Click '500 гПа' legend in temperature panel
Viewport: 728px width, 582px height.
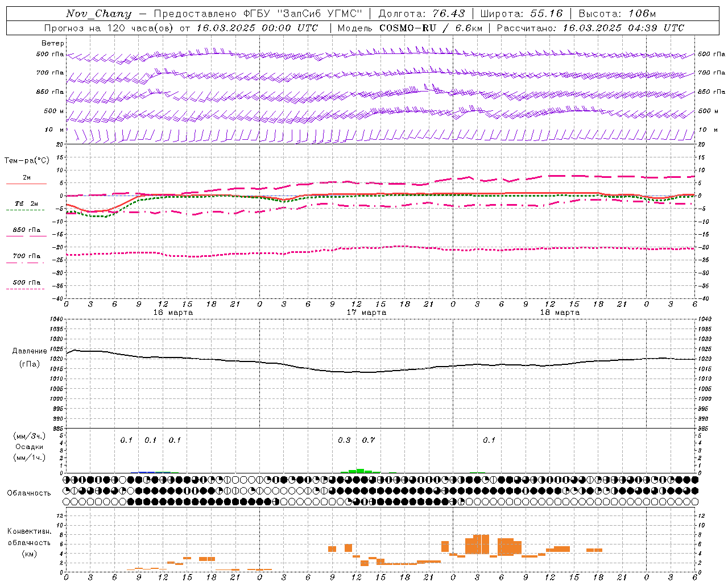(x=27, y=282)
